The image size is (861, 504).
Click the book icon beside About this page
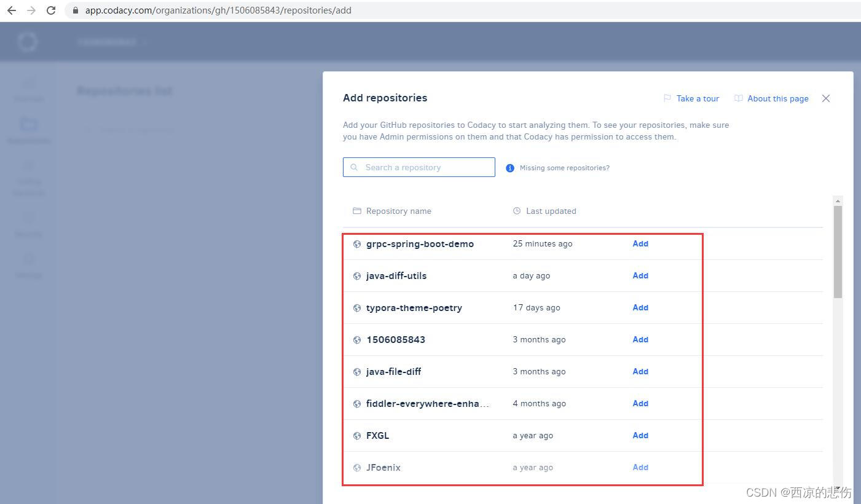739,98
